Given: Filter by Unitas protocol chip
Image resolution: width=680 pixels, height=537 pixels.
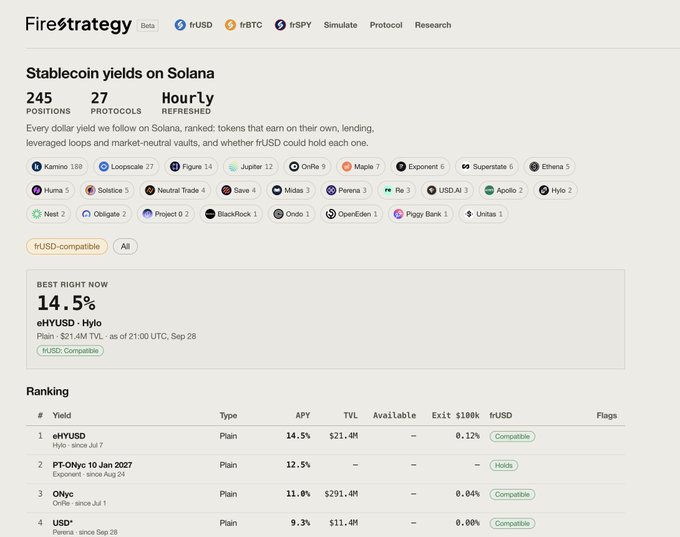Looking at the screenshot, I should point(484,214).
